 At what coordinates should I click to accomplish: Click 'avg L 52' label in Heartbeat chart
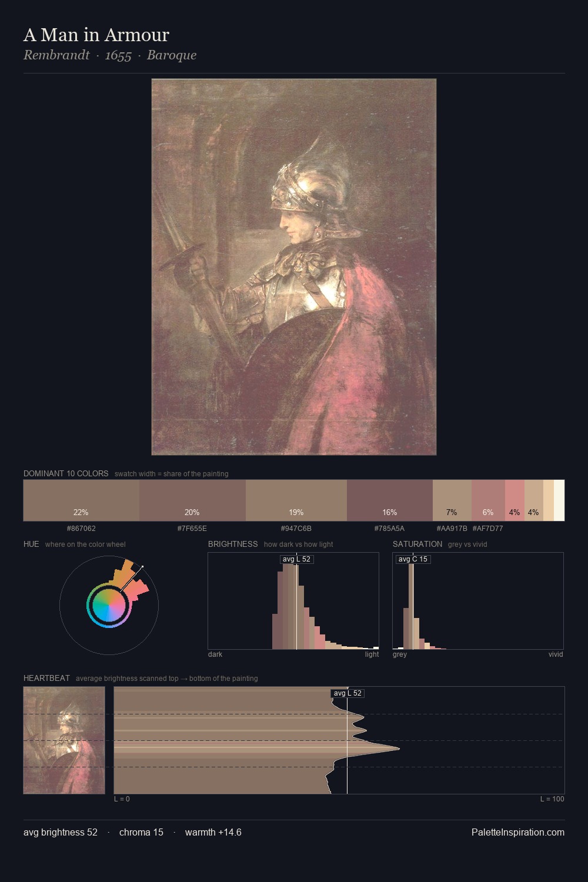click(348, 693)
